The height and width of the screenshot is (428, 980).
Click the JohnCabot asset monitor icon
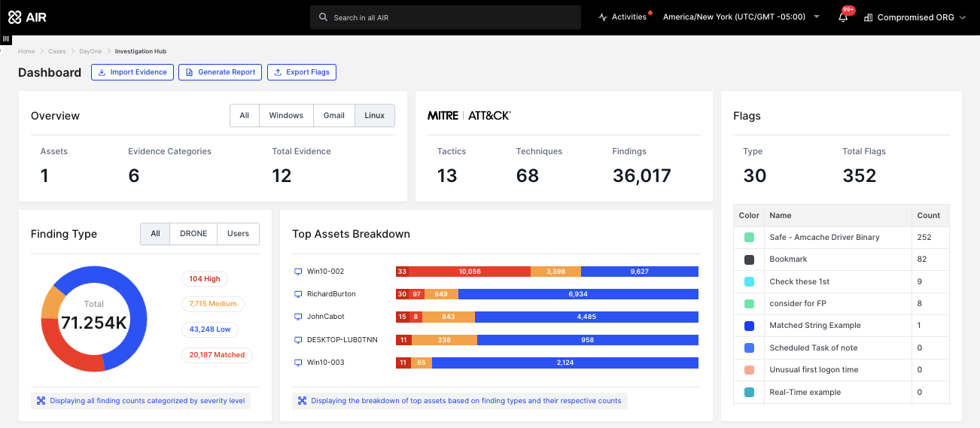tap(297, 317)
